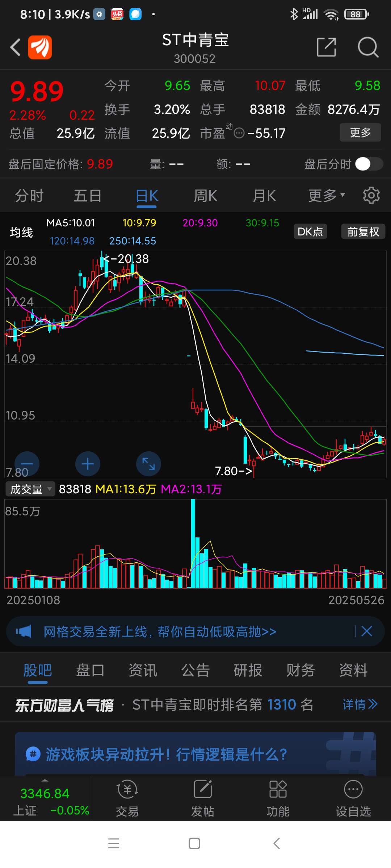391x868 pixels.
Task: Expand the 更多 period dropdown
Action: coord(327,196)
